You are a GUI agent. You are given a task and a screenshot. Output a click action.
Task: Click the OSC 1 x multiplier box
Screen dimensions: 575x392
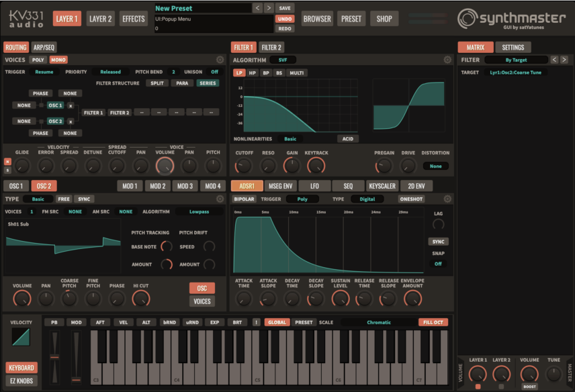tap(71, 105)
